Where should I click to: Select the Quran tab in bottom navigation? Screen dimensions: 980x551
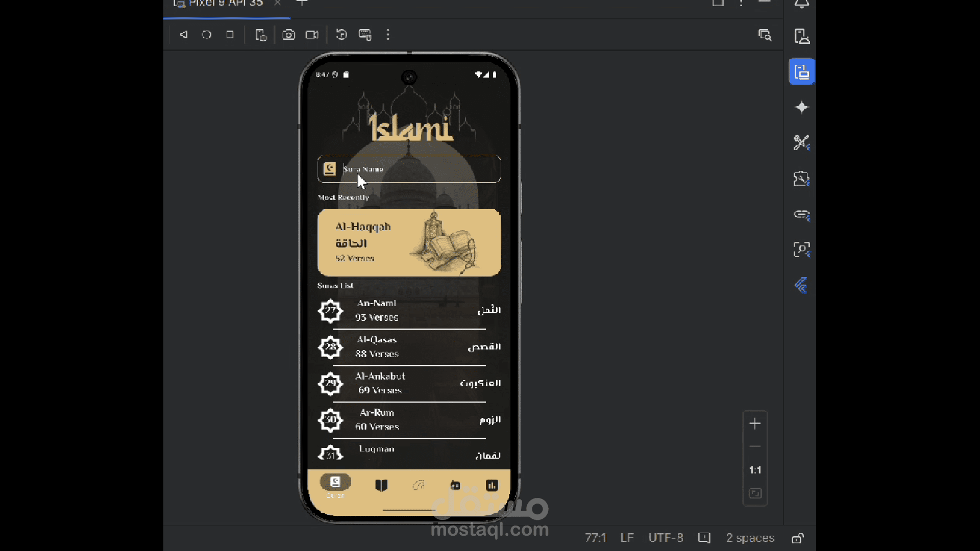pos(335,486)
